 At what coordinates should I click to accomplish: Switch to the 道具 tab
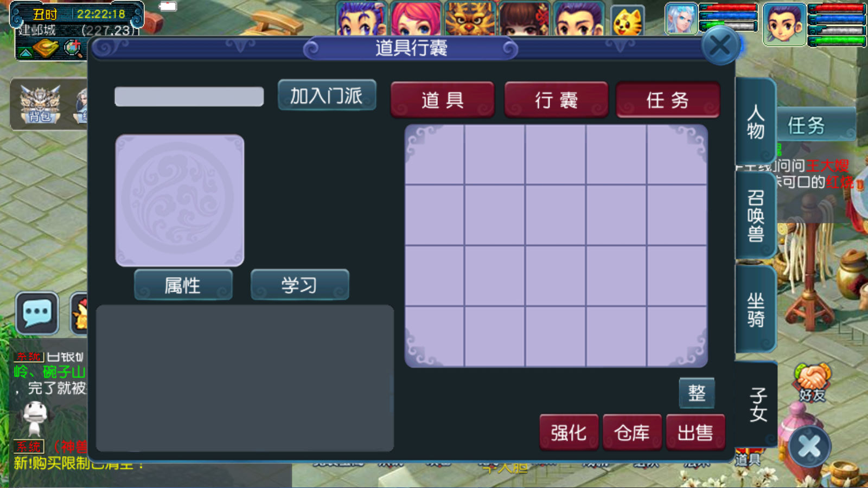(x=442, y=100)
